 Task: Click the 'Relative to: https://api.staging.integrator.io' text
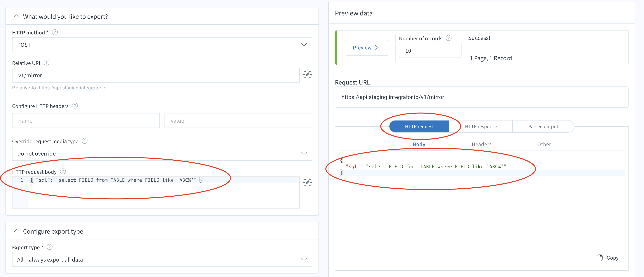pos(59,88)
